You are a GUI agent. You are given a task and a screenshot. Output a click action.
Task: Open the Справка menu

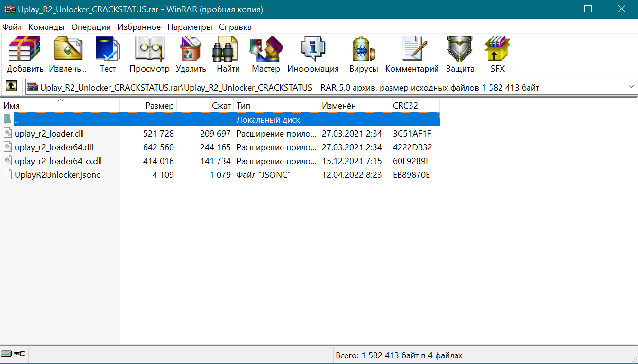click(236, 27)
